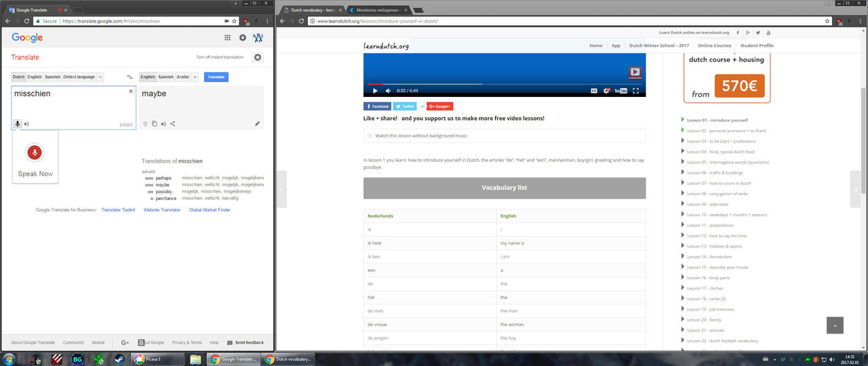The width and height of the screenshot is (868, 366).
Task: Click the subscribe overlay on the video
Action: coord(635,73)
